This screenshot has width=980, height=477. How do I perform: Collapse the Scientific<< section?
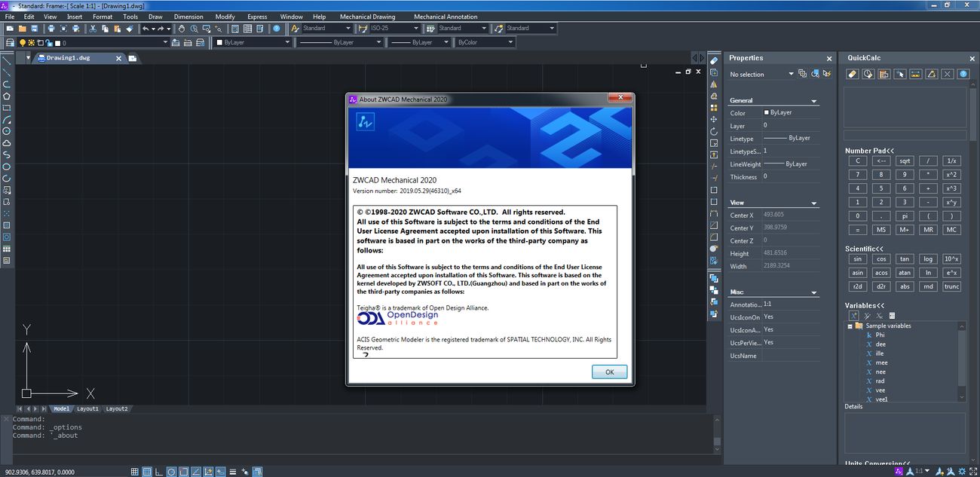click(864, 249)
